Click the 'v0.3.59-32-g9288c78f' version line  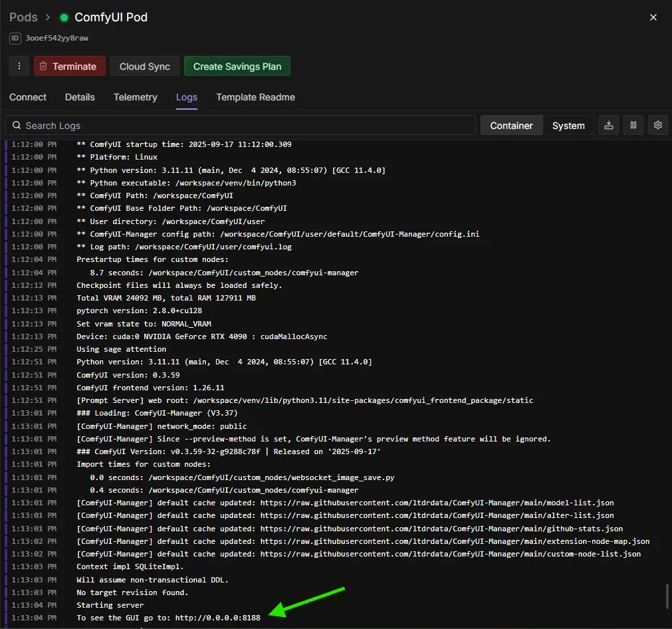(x=229, y=451)
